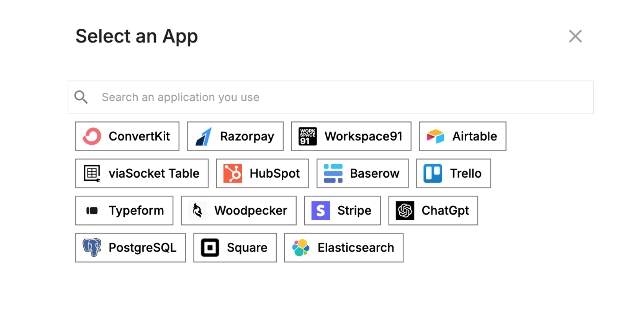Click the Elasticsearch colorful logo icon
Screen dimensions: 644x314
[301, 248]
